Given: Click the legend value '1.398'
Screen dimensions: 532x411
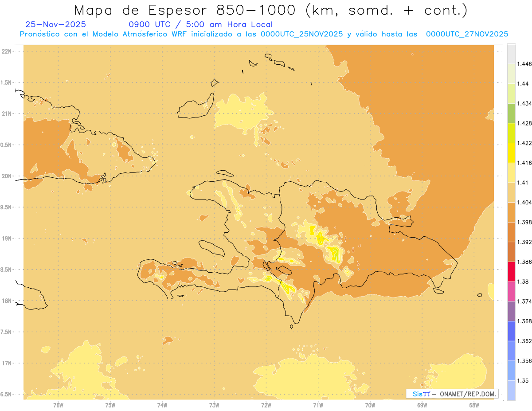Looking at the screenshot, I should point(524,222).
